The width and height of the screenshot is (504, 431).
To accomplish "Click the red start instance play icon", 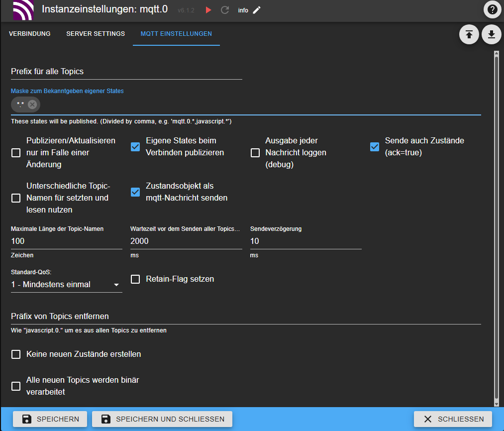I will click(208, 10).
